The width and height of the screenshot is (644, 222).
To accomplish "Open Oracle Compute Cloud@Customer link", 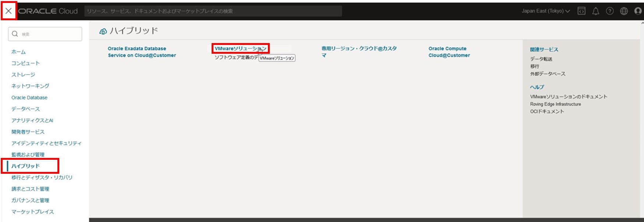I will pyautogui.click(x=449, y=52).
